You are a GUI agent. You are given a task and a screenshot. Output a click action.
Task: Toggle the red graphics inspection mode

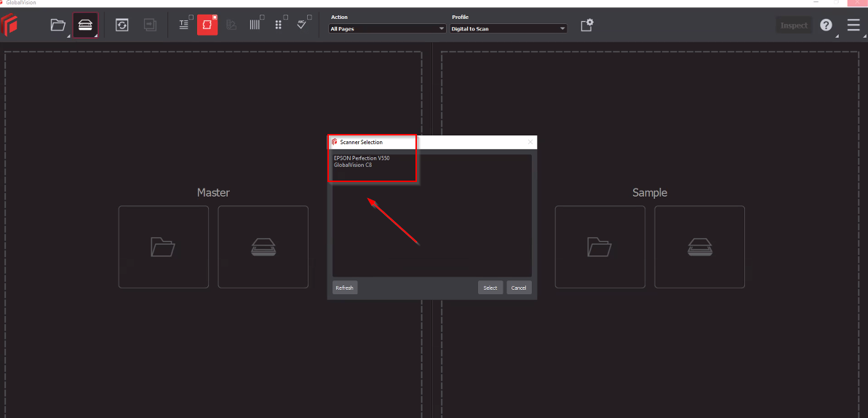(x=207, y=25)
